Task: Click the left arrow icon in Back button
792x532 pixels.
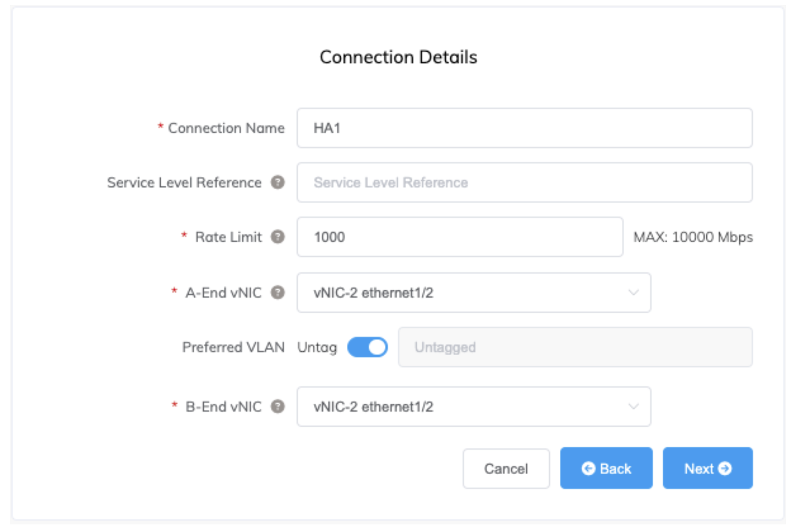Action: pyautogui.click(x=588, y=468)
